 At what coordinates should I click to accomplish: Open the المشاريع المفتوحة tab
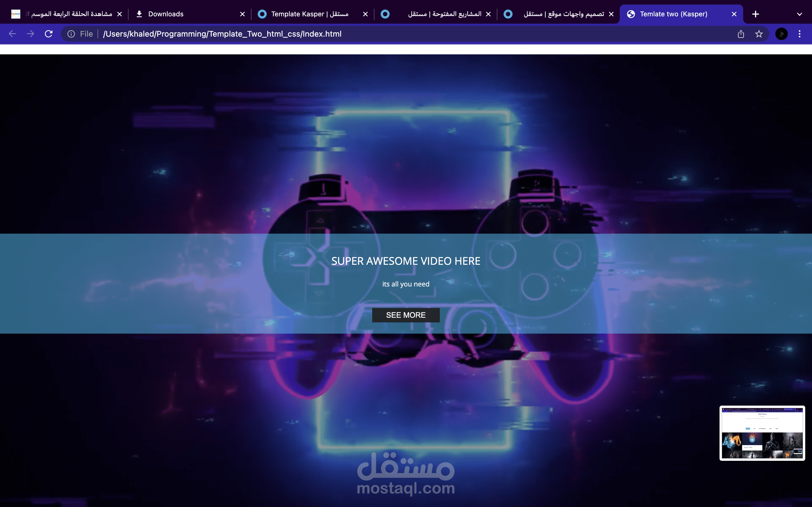click(444, 14)
